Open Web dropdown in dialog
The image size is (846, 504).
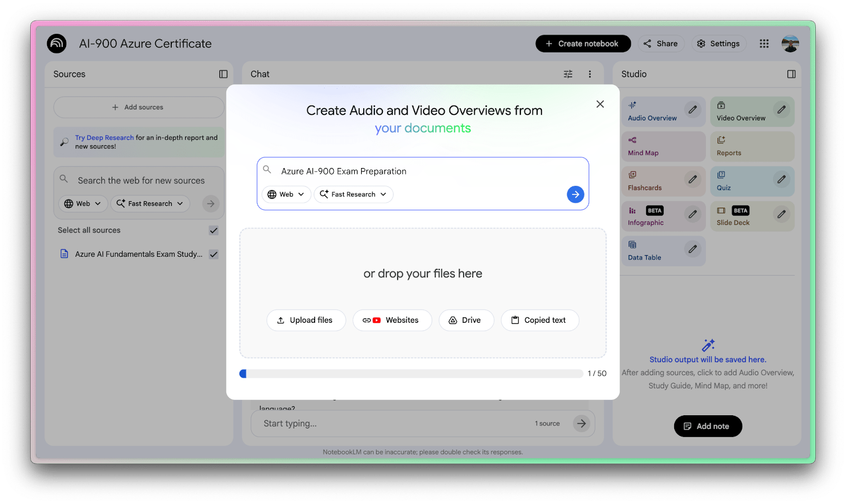coord(286,194)
